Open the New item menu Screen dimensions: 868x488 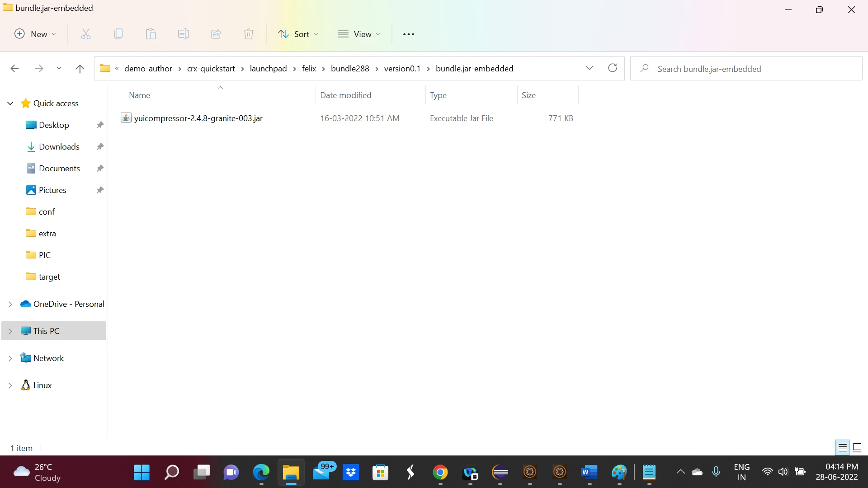35,34
